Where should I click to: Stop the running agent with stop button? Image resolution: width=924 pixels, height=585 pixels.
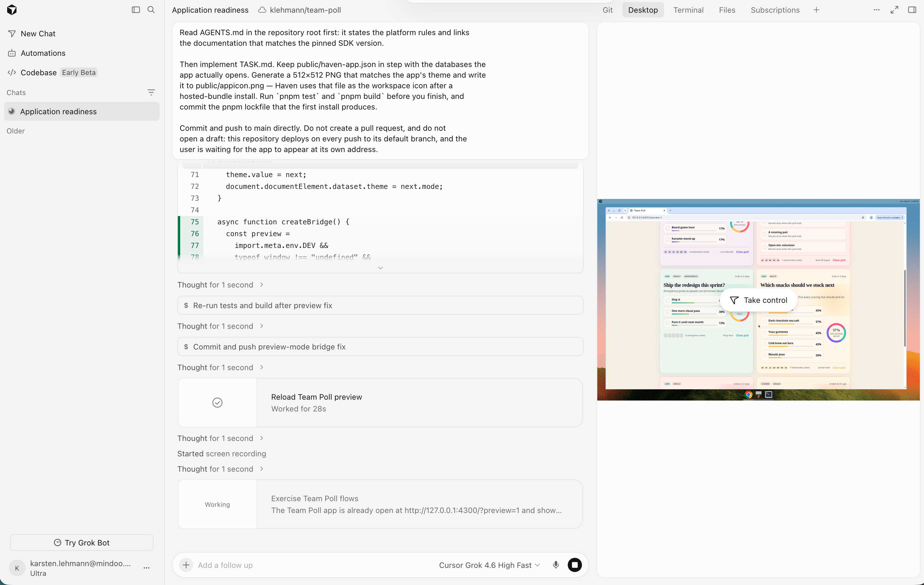pos(575,565)
